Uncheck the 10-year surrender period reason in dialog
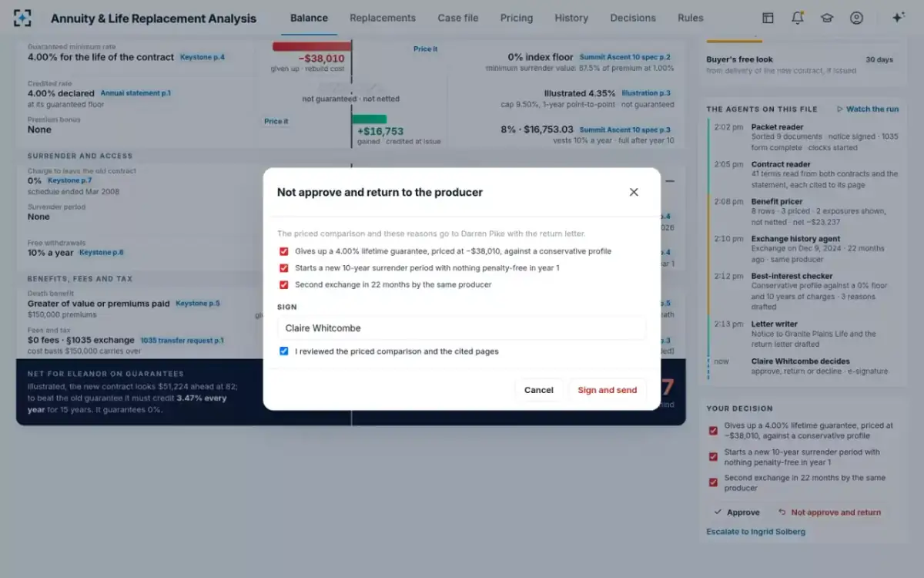The image size is (924, 578). click(284, 268)
